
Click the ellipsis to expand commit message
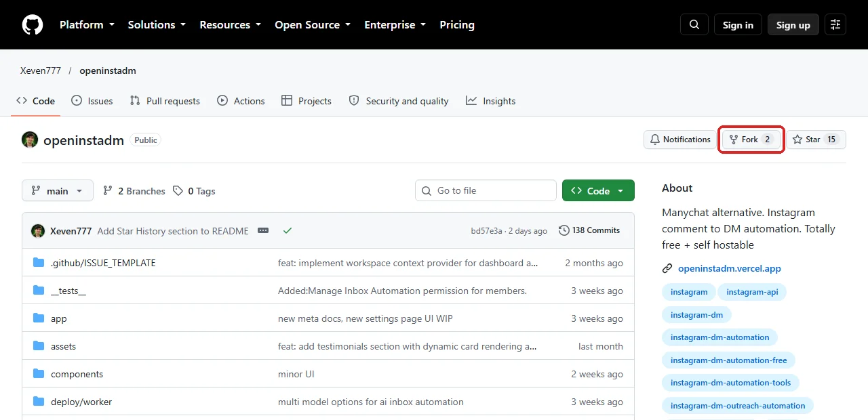(x=263, y=231)
